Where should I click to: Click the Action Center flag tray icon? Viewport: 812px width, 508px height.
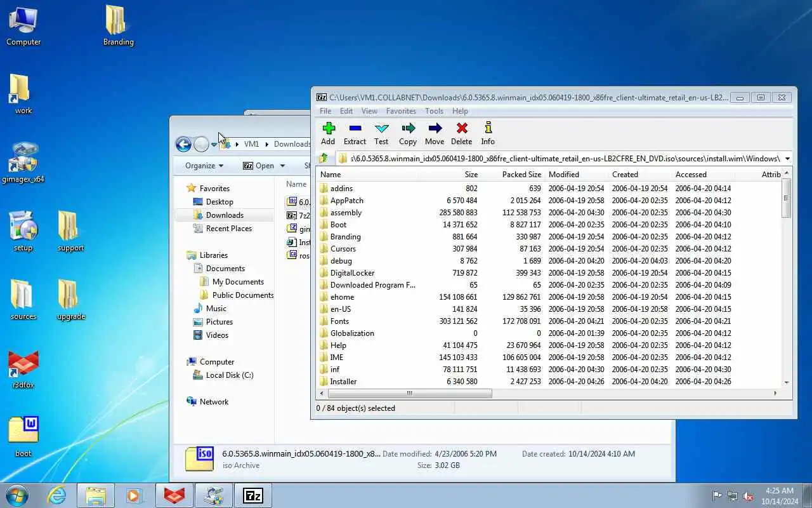coord(717,496)
